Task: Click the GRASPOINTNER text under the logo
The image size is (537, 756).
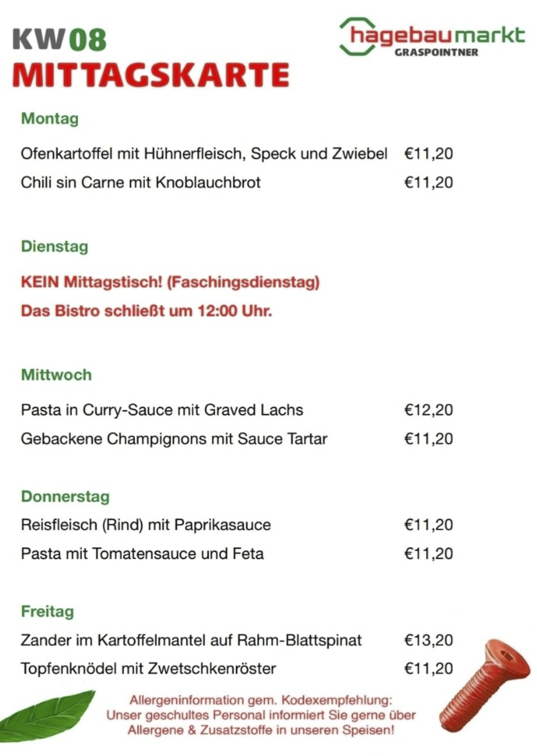Action: 436,53
